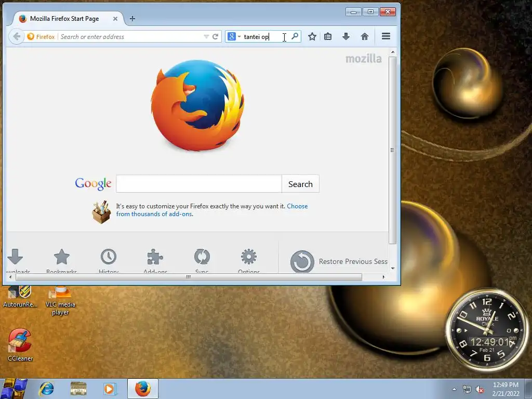Minimize the Firefox window

[353, 12]
